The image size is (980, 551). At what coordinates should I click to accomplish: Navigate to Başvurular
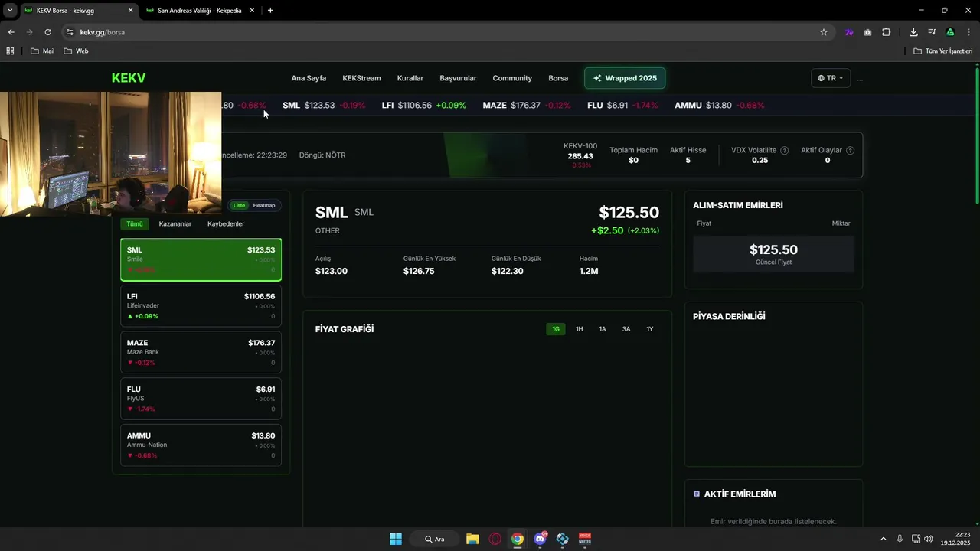point(458,78)
